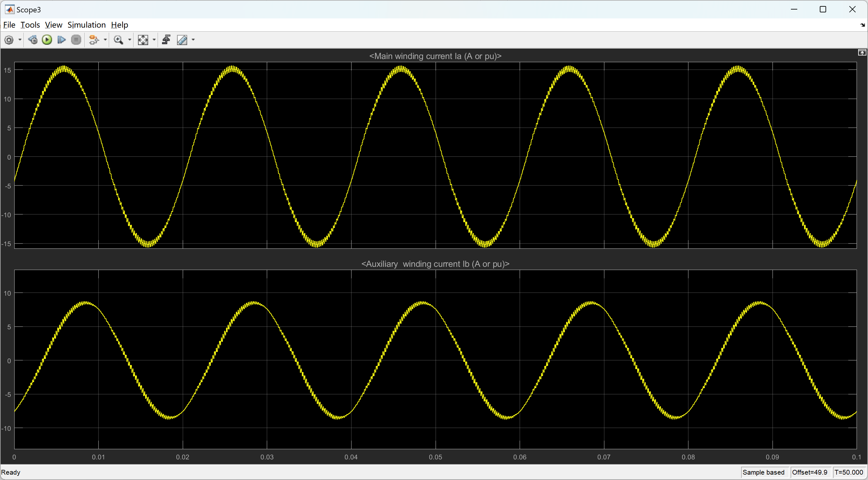Open the Tools menu
The image size is (868, 480).
pyautogui.click(x=30, y=25)
